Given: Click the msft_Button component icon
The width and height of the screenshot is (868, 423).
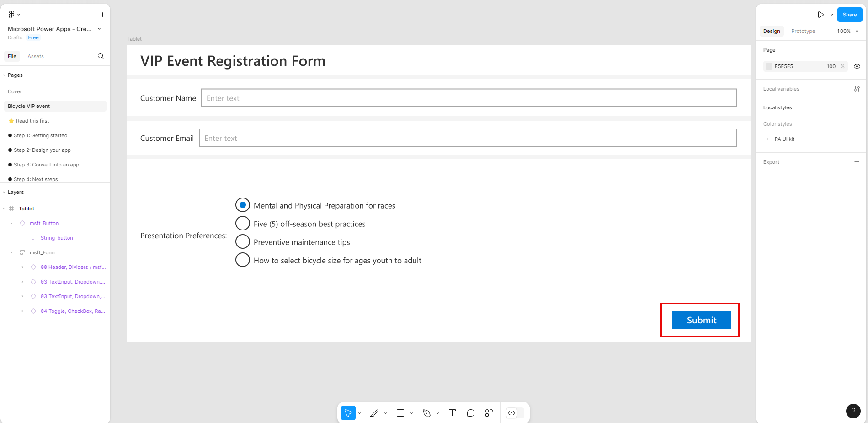Looking at the screenshot, I should [x=22, y=223].
